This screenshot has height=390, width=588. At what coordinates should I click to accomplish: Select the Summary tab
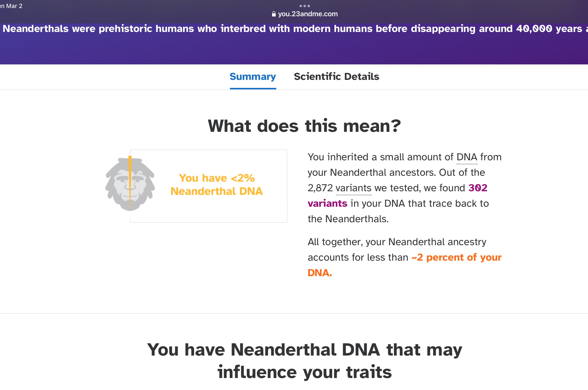(x=253, y=77)
